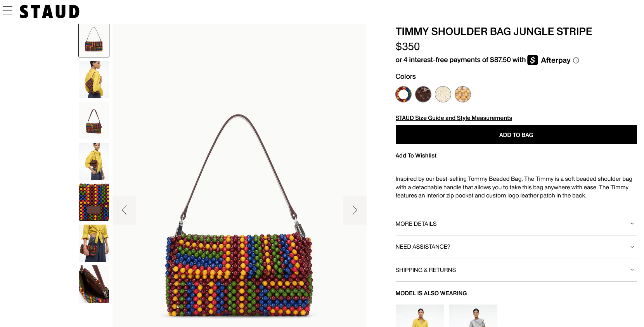Open the striped top recommended product

pyautogui.click(x=473, y=316)
